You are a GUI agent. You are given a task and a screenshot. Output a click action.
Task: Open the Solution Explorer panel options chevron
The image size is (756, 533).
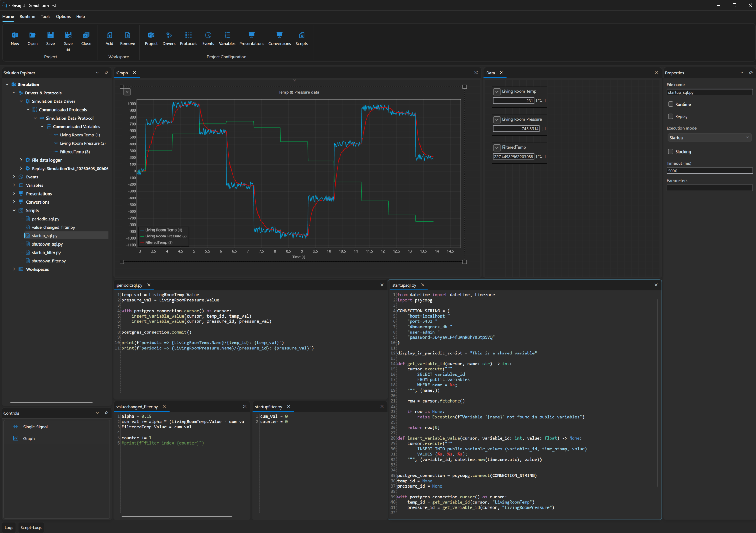point(97,73)
